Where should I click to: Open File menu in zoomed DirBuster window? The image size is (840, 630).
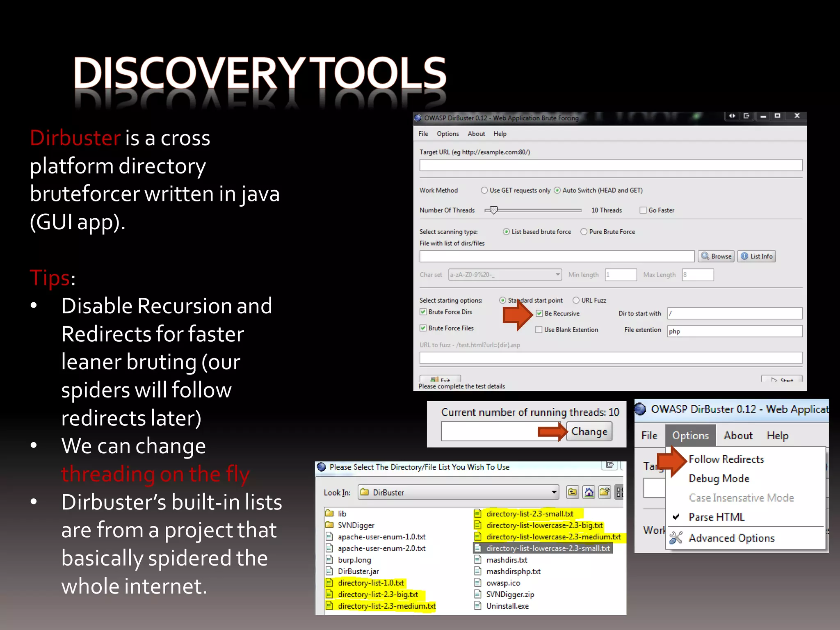tap(649, 436)
